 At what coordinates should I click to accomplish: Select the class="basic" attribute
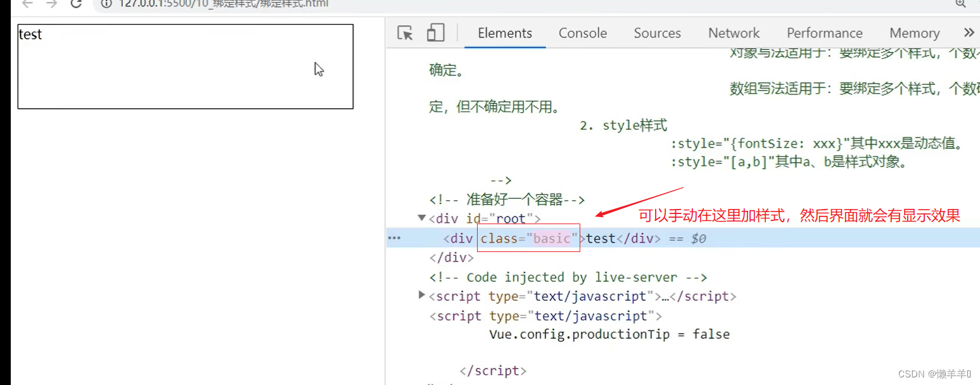point(530,238)
